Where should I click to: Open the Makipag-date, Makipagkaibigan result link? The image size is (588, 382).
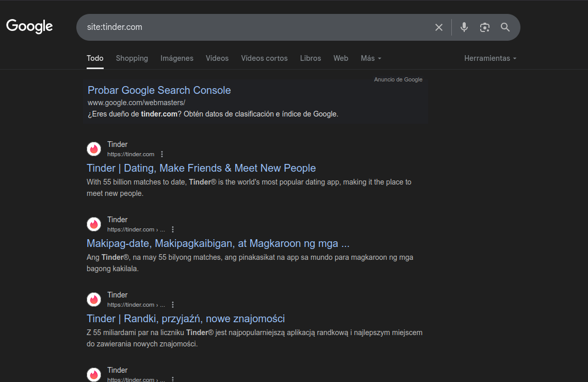click(x=218, y=243)
